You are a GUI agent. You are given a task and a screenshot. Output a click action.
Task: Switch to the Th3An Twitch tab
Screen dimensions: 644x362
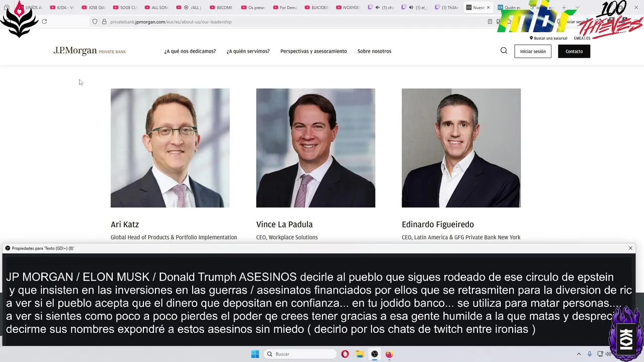coord(446,8)
